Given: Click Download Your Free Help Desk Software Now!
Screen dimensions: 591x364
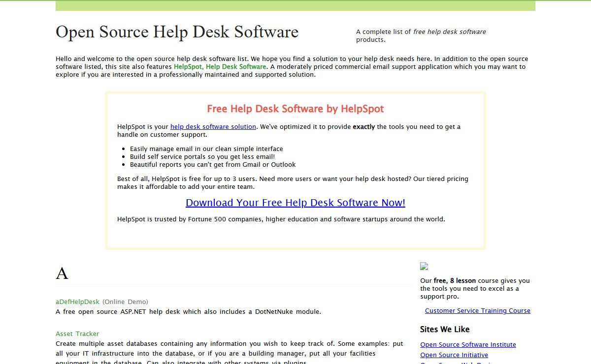Looking at the screenshot, I should [295, 203].
